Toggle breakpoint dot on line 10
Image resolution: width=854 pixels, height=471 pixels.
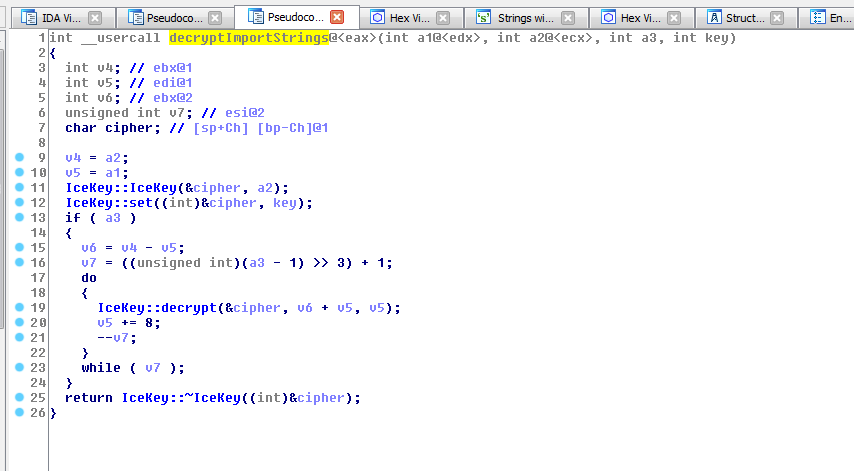pos(20,172)
